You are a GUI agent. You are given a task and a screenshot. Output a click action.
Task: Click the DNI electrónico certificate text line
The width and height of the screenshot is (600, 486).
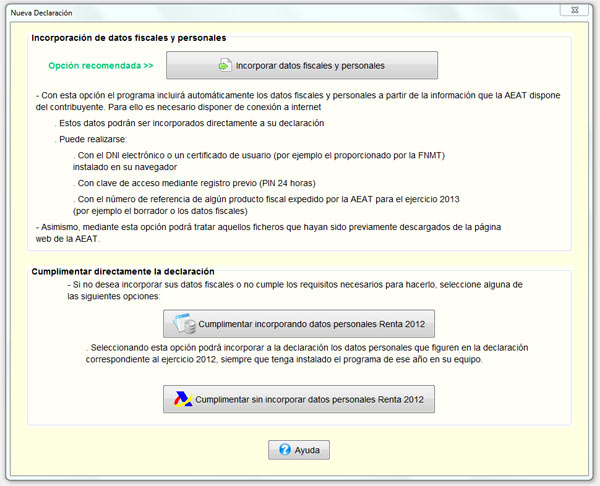pos(259,161)
